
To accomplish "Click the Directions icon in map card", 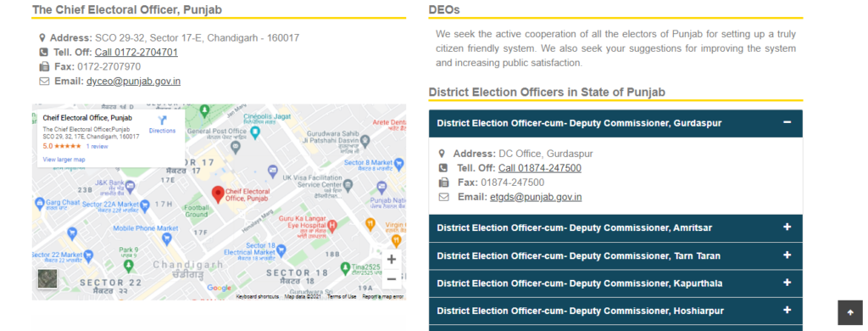I will click(162, 121).
